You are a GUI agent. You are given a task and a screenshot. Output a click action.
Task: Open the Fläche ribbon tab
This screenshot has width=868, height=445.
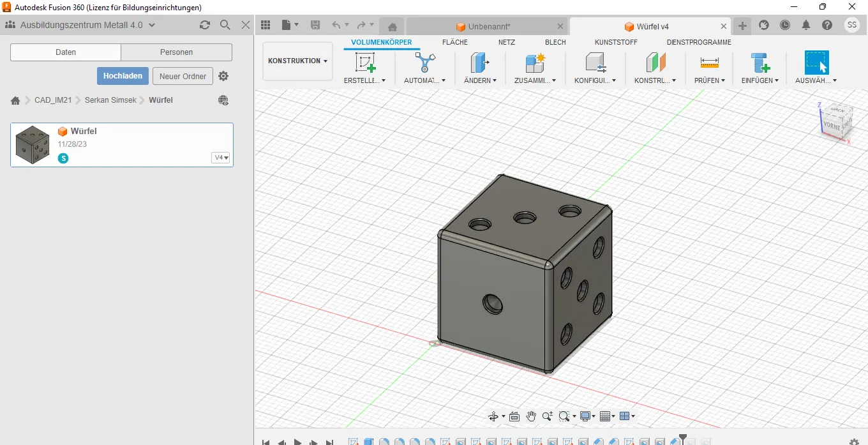454,42
